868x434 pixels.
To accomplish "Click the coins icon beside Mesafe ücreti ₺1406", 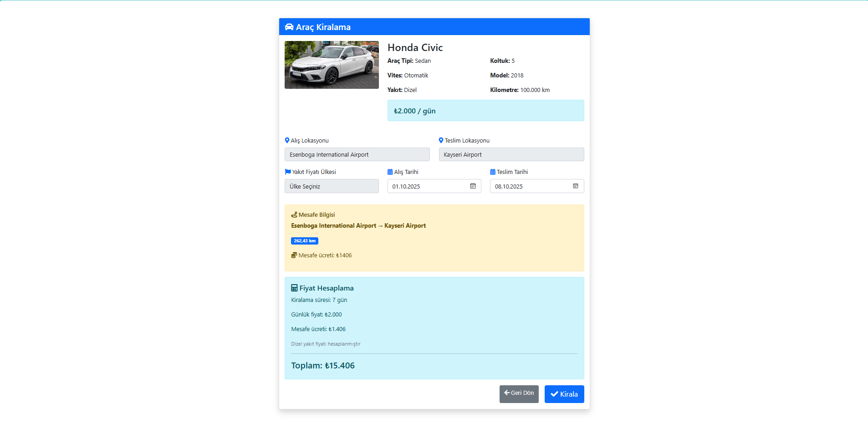I will point(294,255).
